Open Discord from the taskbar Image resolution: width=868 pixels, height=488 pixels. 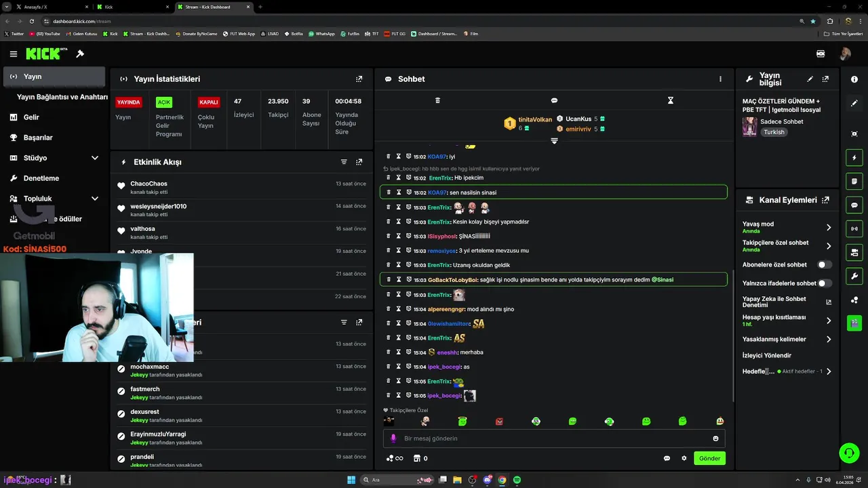point(487,480)
